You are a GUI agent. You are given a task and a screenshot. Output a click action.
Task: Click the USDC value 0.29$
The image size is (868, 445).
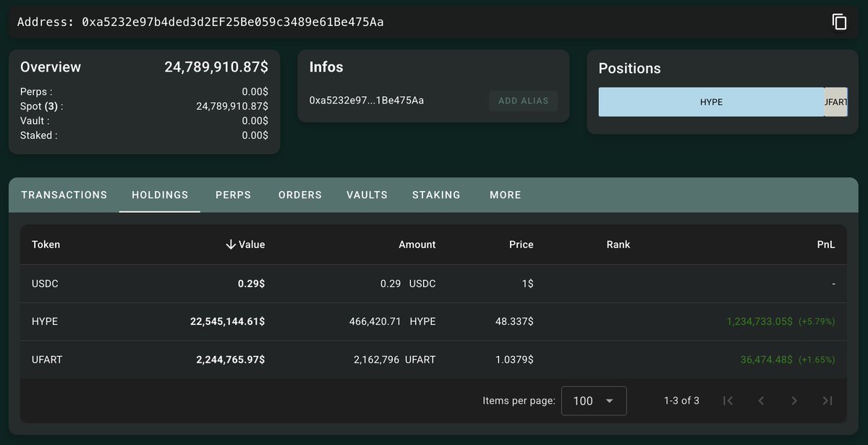(x=251, y=284)
